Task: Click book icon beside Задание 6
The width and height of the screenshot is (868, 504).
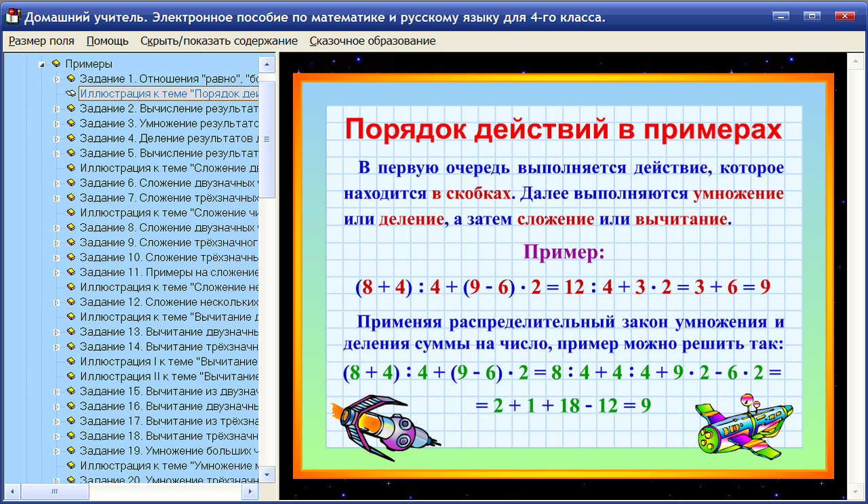Action: point(71,183)
